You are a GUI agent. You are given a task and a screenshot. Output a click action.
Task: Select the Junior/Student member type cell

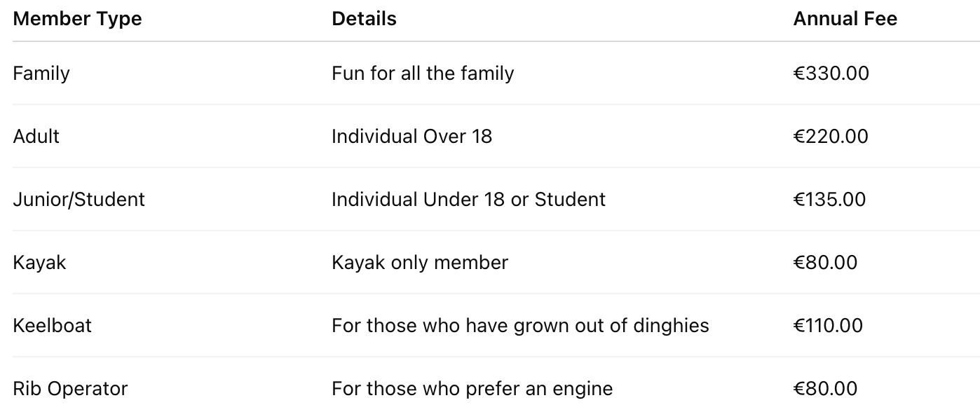point(79,199)
